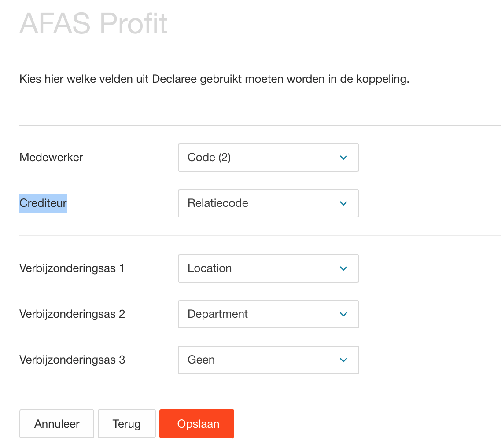
Task: Click the Medewerker field label
Action: 51,157
